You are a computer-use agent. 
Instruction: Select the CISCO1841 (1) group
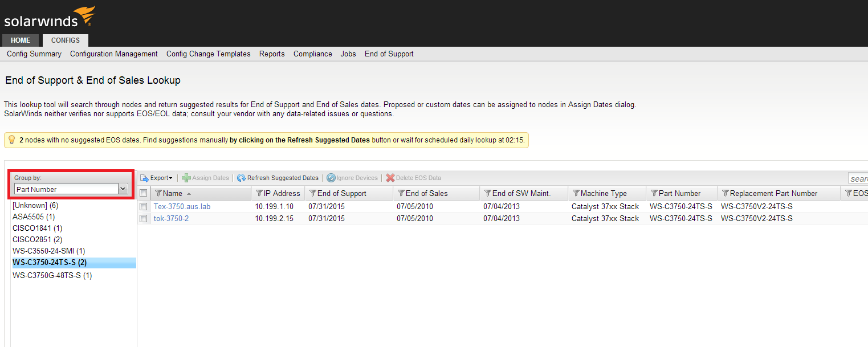pyautogui.click(x=38, y=228)
